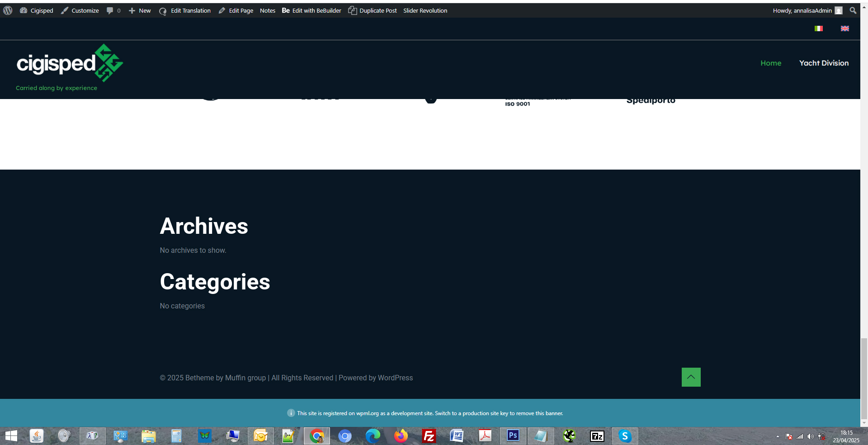868x445 pixels.
Task: Switch to Photoshop in taskbar
Action: point(513,436)
